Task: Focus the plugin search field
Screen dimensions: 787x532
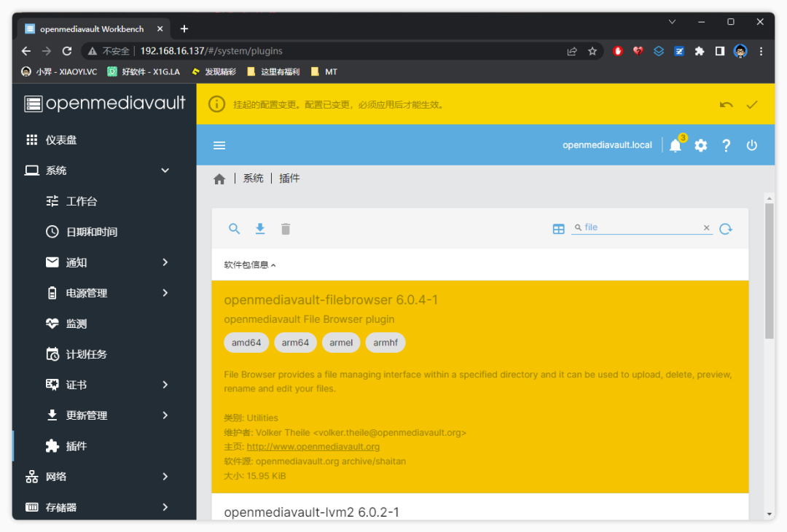Action: tap(641, 227)
